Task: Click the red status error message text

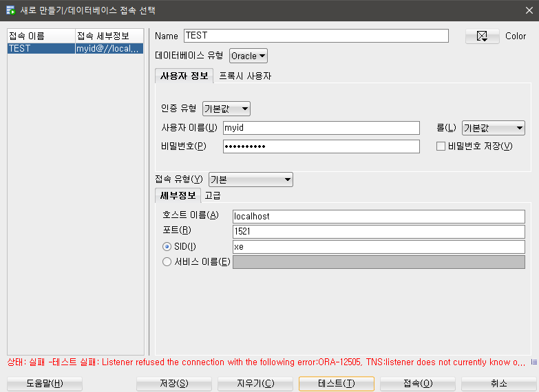Action: tap(266, 362)
